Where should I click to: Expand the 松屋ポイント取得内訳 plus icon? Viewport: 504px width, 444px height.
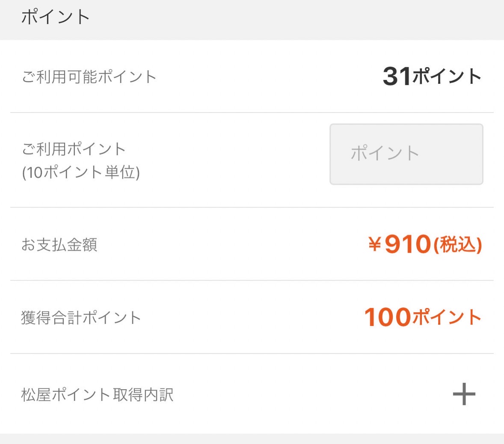464,394
